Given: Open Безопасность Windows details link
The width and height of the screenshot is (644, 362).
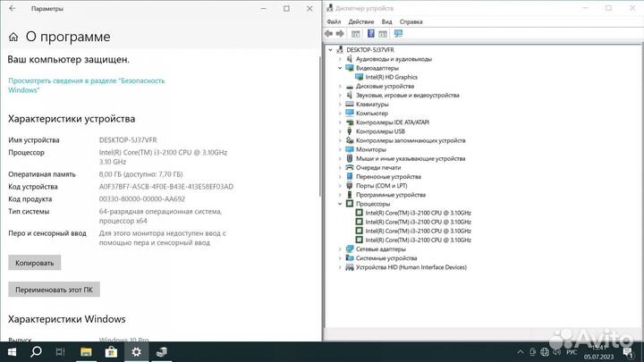Looking at the screenshot, I should point(86,86).
